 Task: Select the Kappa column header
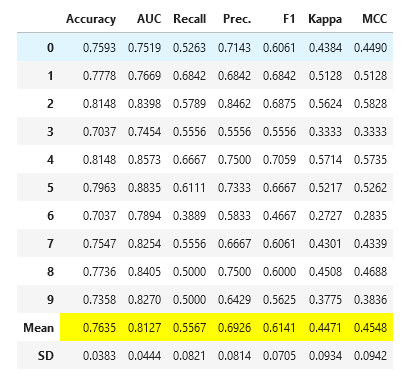pyautogui.click(x=325, y=19)
